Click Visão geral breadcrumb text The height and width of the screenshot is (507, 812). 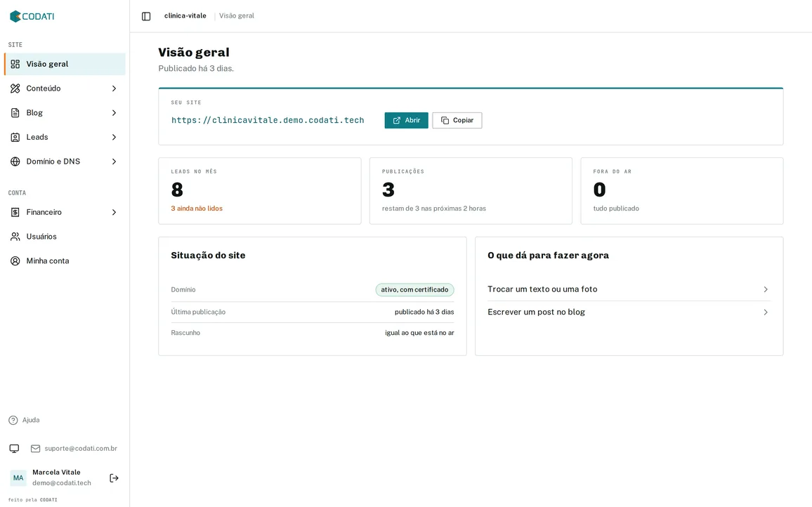click(x=237, y=16)
